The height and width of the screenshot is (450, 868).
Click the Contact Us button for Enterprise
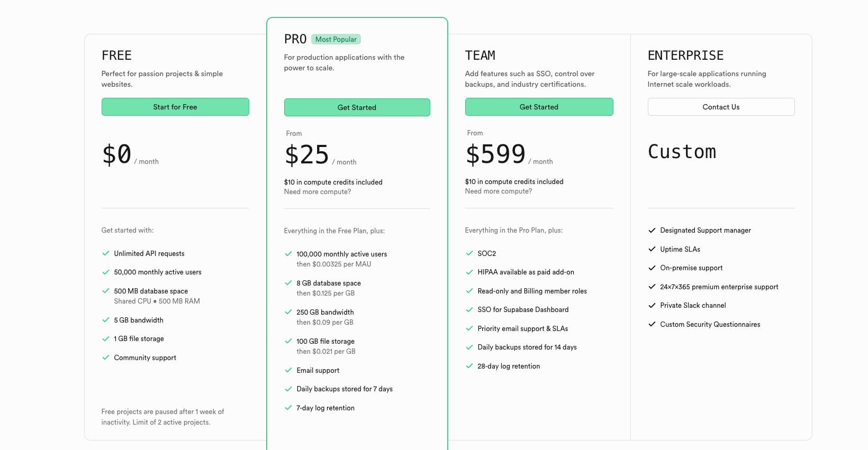point(721,107)
